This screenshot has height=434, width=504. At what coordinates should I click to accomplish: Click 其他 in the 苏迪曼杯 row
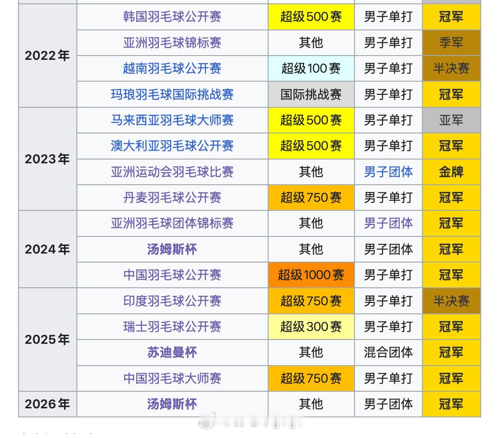311,353
